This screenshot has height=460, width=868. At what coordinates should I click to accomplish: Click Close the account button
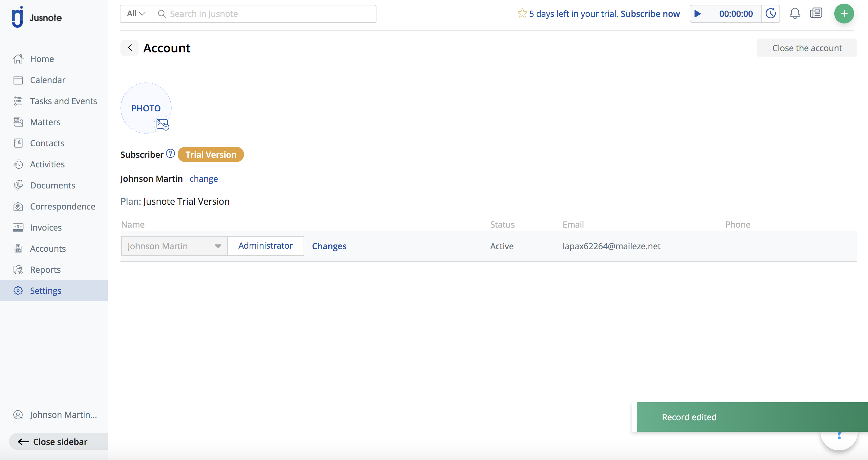tap(807, 48)
